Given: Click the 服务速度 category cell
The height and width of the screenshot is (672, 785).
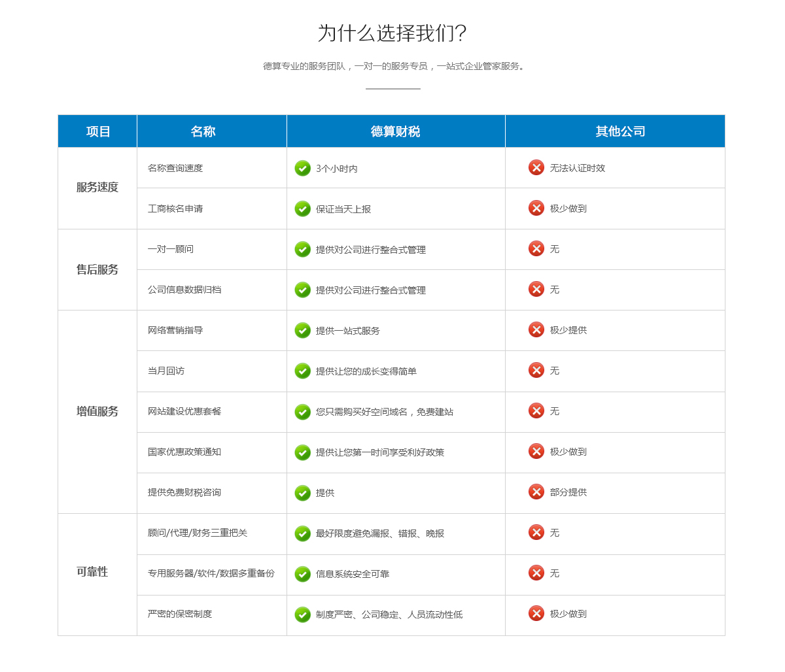Looking at the screenshot, I should coord(97,188).
